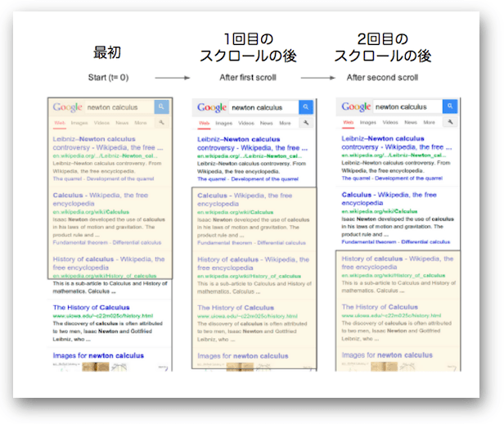Screen dimensions: 504x424
Task: Click the newton calculus search field in first scroll panel
Action: click(264, 108)
